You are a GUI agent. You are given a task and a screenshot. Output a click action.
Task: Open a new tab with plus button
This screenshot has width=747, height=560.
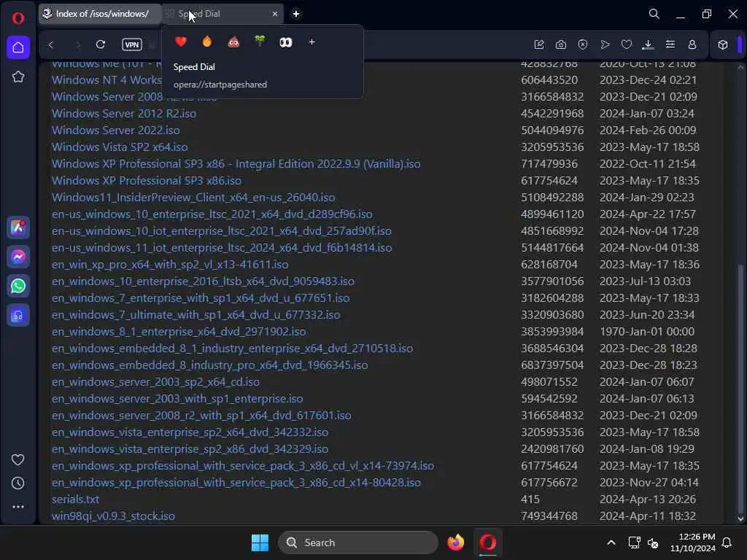pyautogui.click(x=296, y=14)
